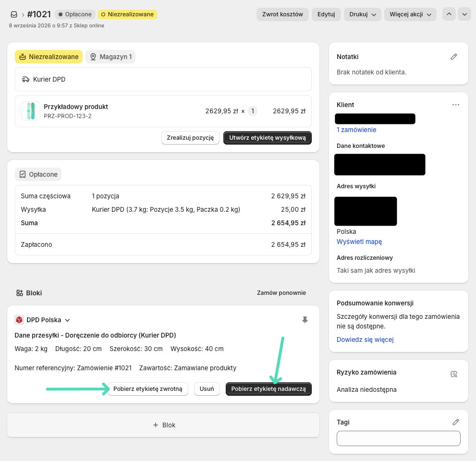Click 'Numer referencyjny: Zamówienie #1021' text
The width and height of the screenshot is (476, 461).
pyautogui.click(x=73, y=368)
